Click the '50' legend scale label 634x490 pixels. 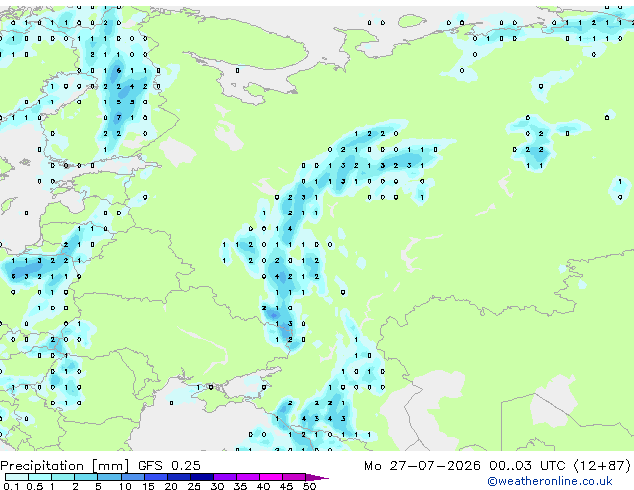pos(309,486)
